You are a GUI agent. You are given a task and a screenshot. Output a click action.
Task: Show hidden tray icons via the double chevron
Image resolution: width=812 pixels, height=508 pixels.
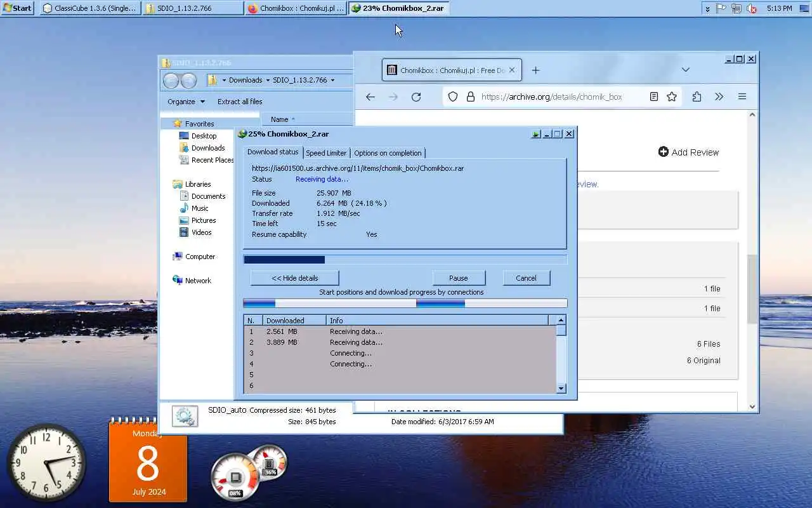(707, 9)
